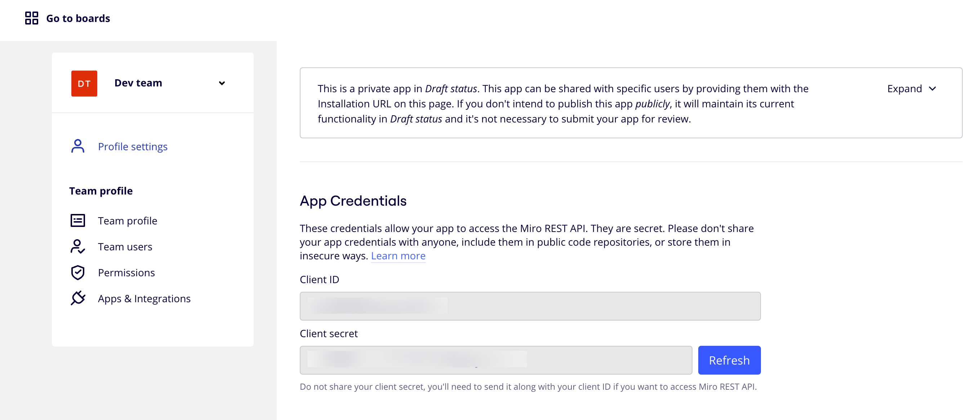Open Apps & Integrations menu item

pyautogui.click(x=144, y=298)
